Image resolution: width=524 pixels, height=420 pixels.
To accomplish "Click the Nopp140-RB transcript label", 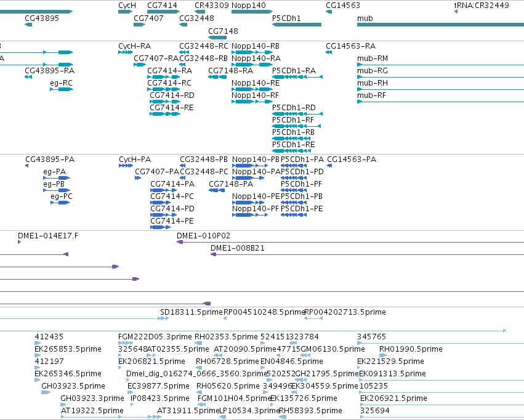I will click(x=256, y=46).
